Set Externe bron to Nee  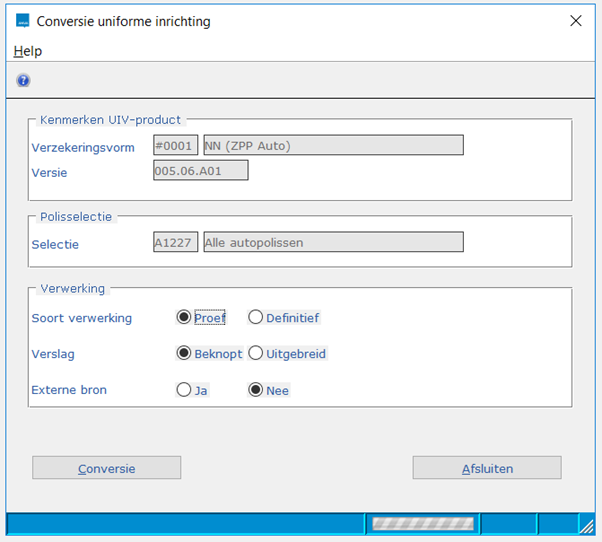point(255,390)
